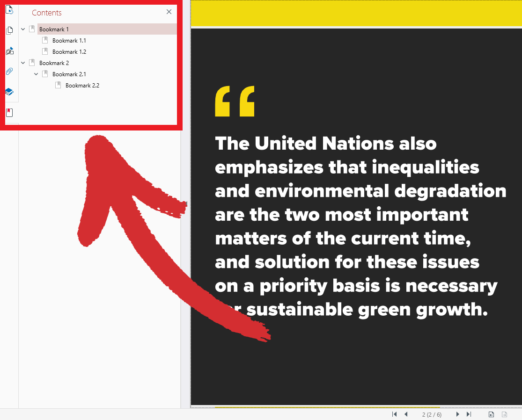522x420 pixels.
Task: Select Bookmark 2 in the Contents tree
Action: tap(54, 63)
